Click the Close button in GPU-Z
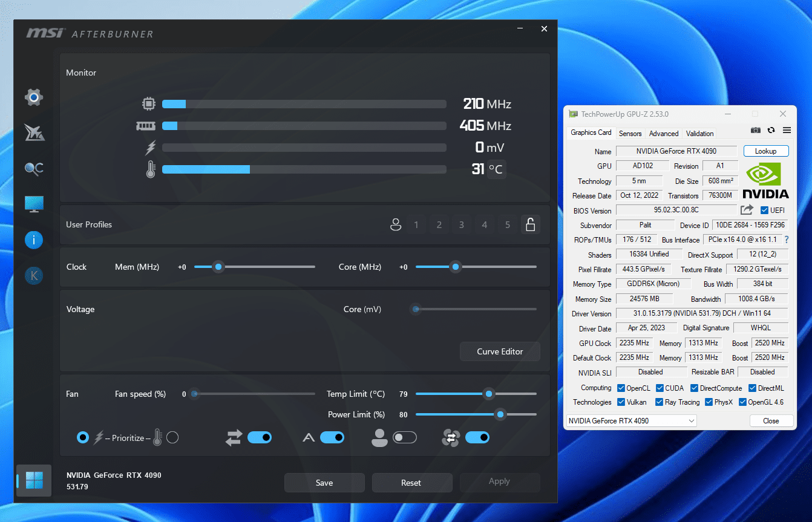Screen dimensions: 812x522 click(771, 421)
